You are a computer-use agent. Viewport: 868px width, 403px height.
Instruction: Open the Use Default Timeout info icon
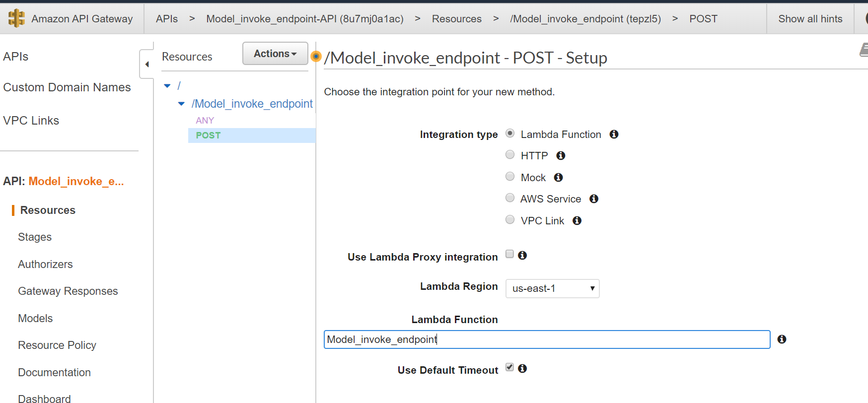522,368
